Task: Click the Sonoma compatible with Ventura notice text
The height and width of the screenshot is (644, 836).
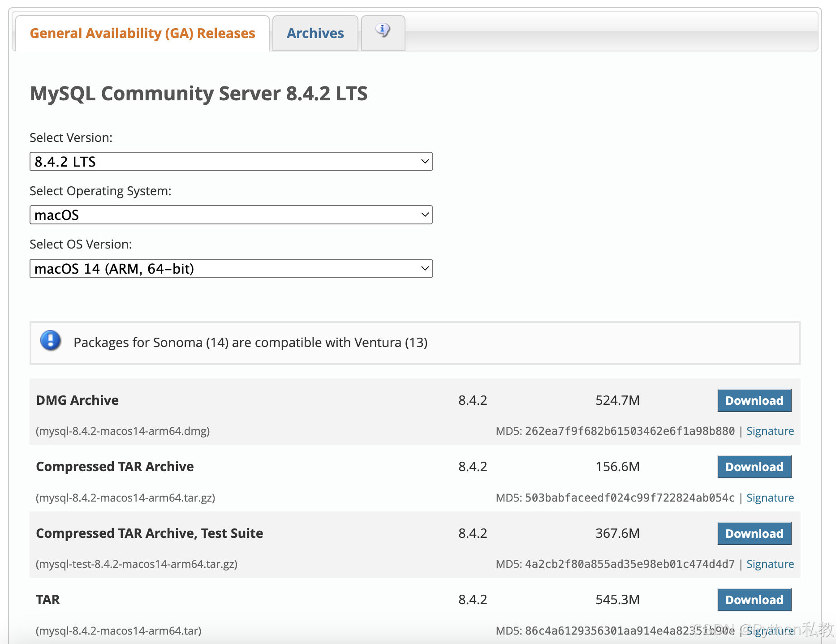Action: tap(250, 343)
